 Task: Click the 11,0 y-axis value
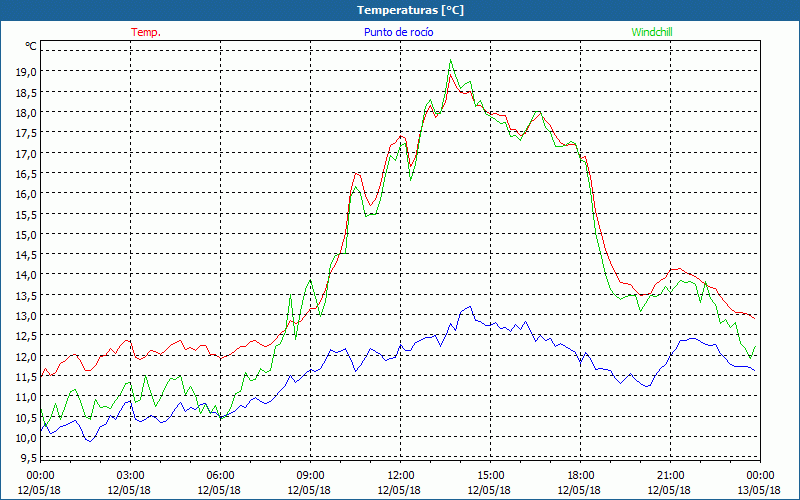(26, 397)
